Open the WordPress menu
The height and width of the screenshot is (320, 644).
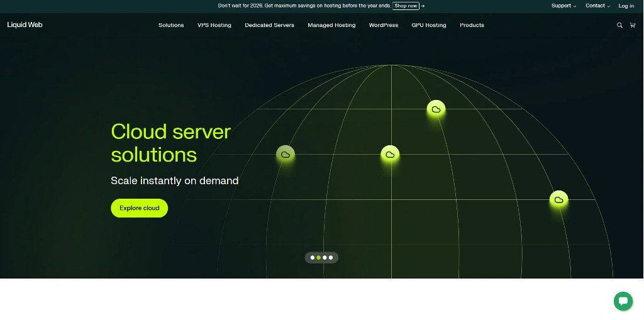[384, 25]
